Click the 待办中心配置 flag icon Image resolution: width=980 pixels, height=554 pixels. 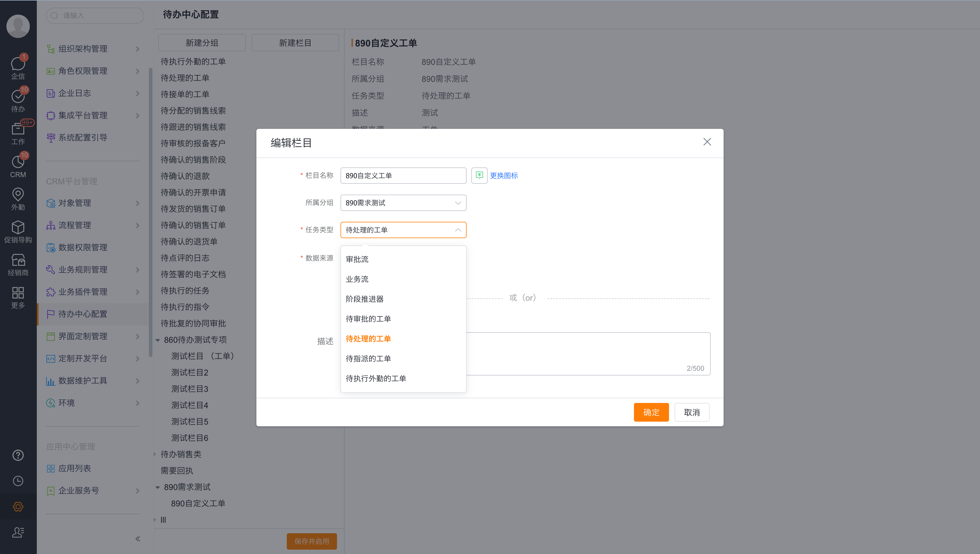pyautogui.click(x=51, y=314)
